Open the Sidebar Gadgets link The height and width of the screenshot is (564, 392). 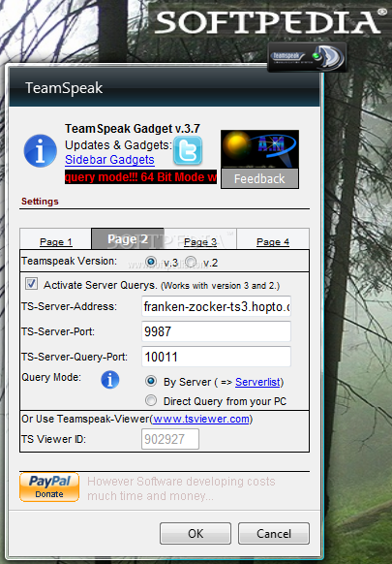(x=109, y=160)
